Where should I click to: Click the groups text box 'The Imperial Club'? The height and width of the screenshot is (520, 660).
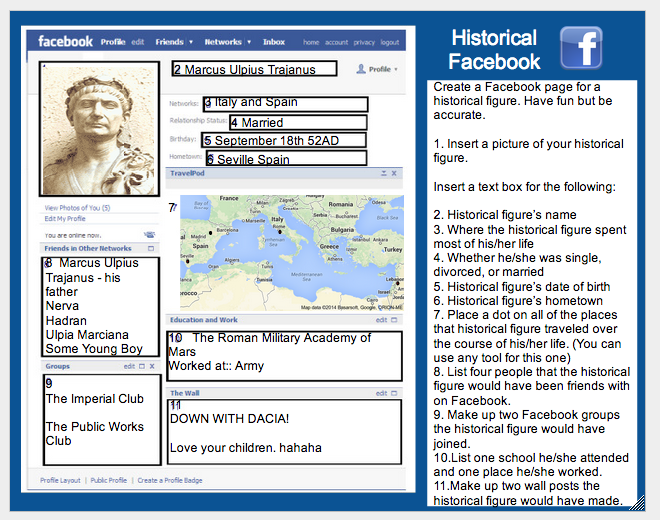[x=102, y=420]
